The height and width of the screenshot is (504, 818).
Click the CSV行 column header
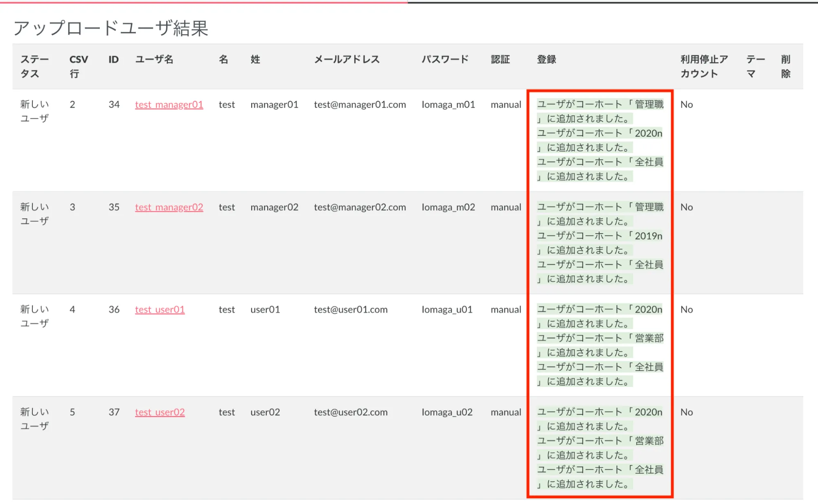pos(78,67)
